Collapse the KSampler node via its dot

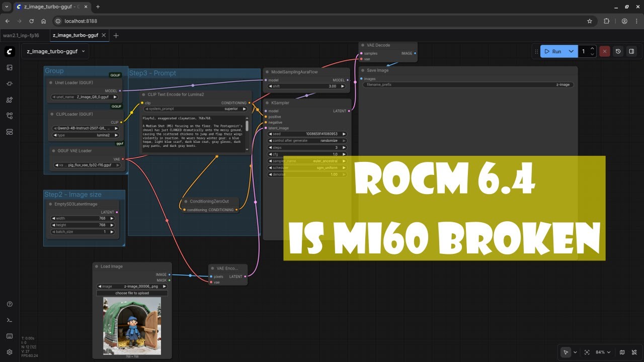tap(267, 103)
